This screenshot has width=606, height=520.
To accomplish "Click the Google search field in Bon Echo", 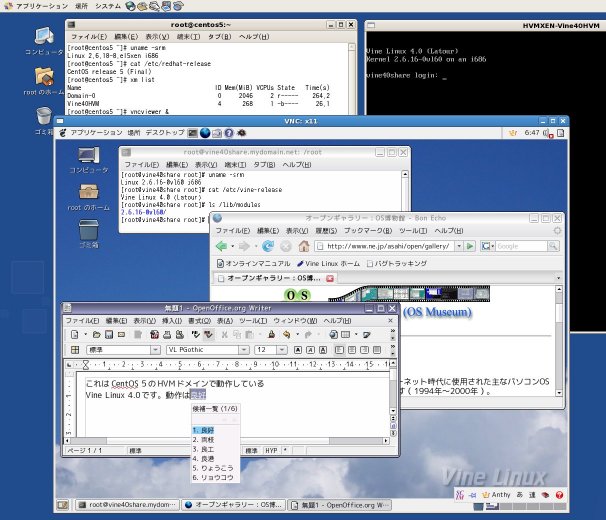I will 521,246.
